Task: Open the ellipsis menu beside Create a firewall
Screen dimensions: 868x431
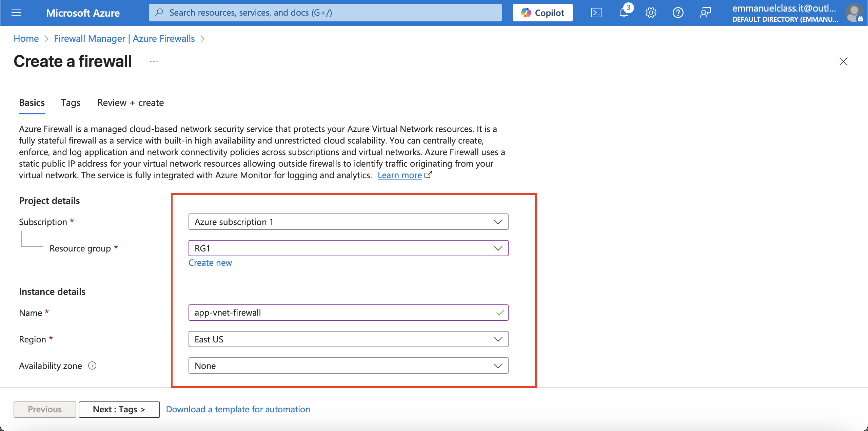Action: pyautogui.click(x=154, y=61)
